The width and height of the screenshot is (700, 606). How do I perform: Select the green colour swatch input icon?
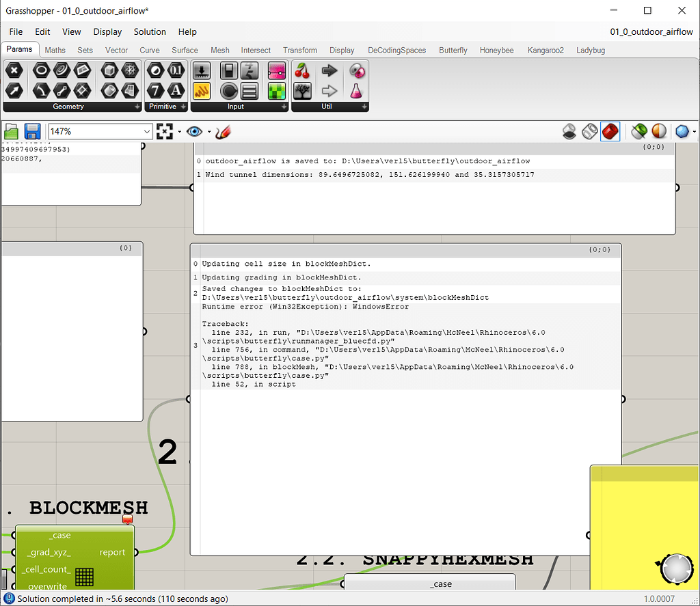pos(277,91)
